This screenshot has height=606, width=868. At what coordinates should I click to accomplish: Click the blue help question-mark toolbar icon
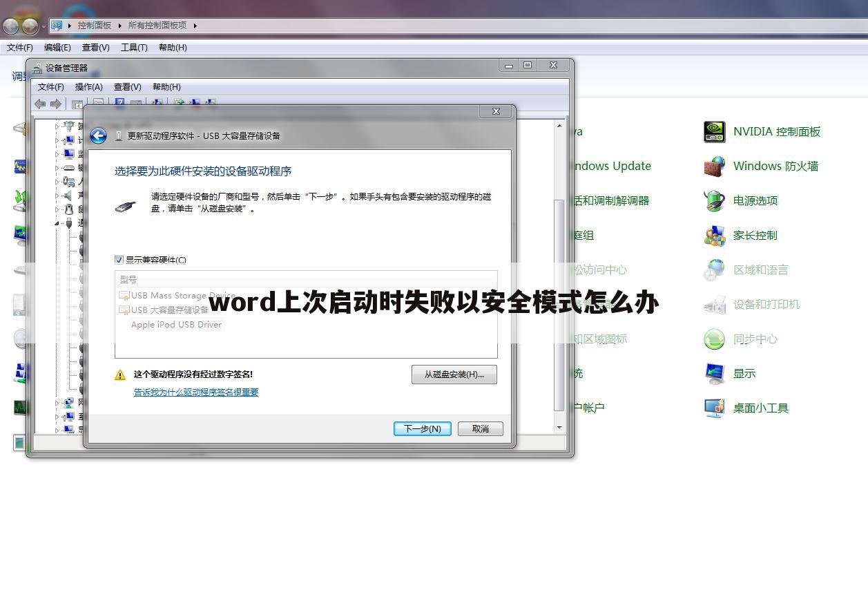120,102
